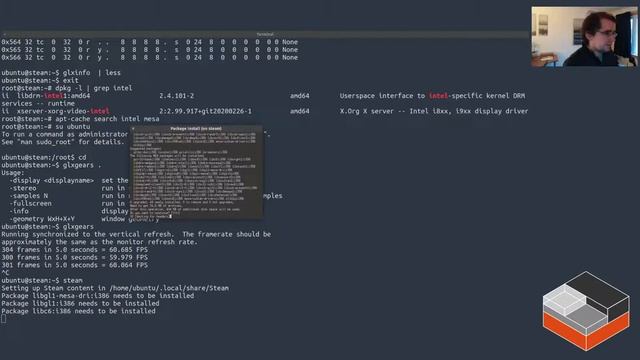Screen dimensions: 640x360
Task: Click the '-display <displayname>' option
Action: click(x=51, y=180)
